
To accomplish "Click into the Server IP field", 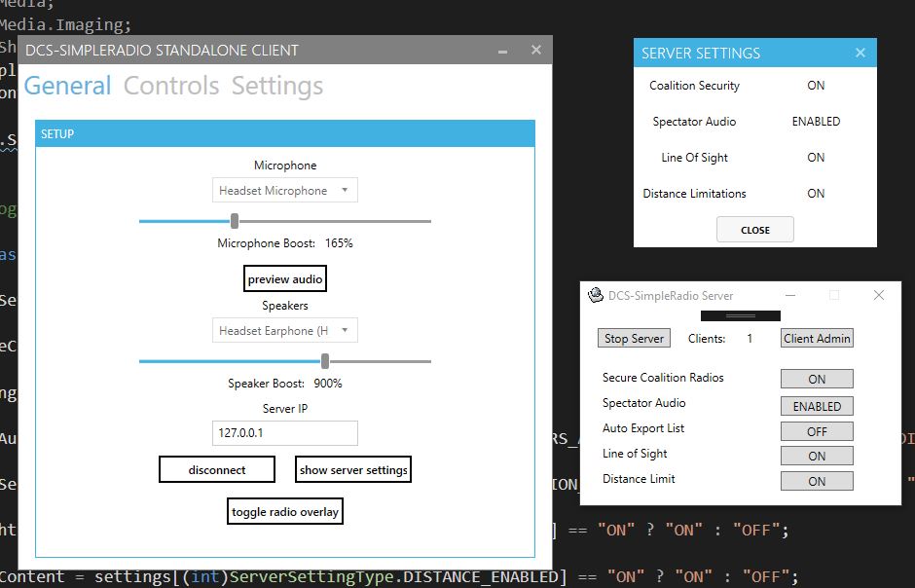I will click(285, 433).
